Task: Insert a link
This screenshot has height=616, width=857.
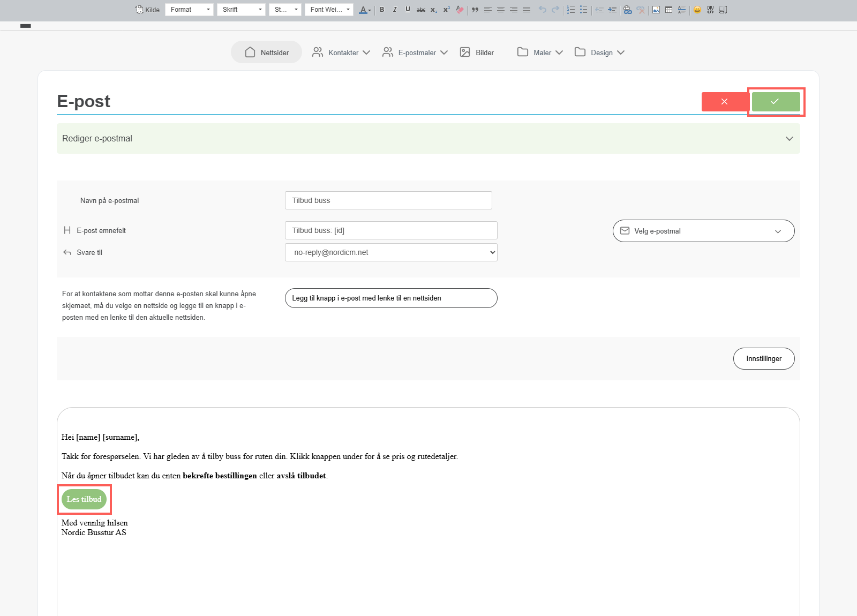Action: (x=628, y=10)
